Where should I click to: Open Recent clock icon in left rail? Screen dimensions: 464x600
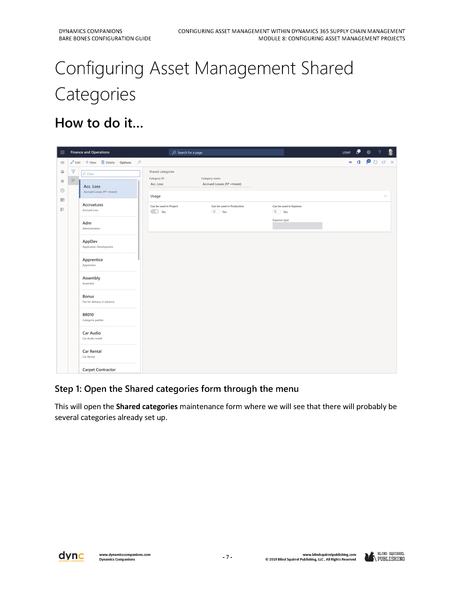click(62, 191)
